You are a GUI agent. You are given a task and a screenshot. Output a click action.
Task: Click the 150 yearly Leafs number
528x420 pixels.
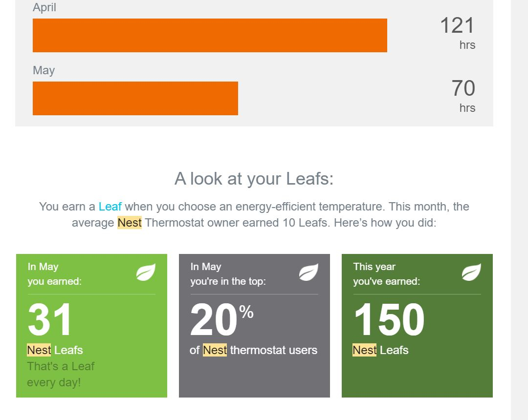click(389, 319)
